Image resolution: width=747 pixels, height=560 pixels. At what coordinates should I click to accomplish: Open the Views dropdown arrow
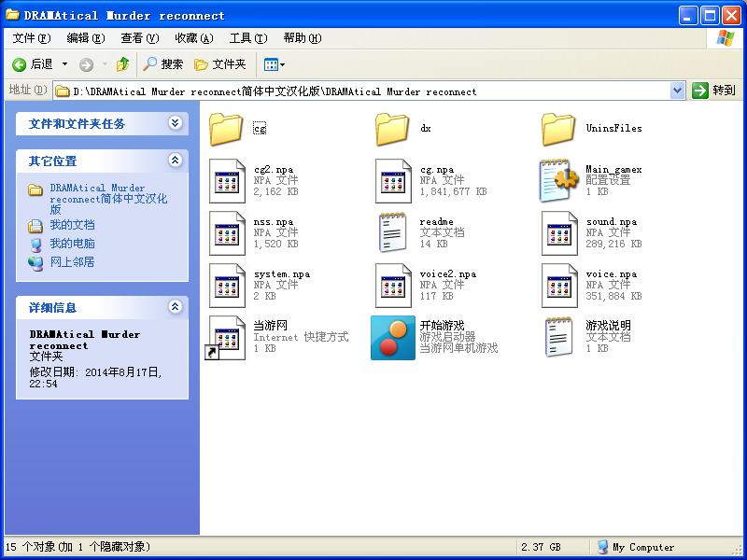(x=283, y=64)
